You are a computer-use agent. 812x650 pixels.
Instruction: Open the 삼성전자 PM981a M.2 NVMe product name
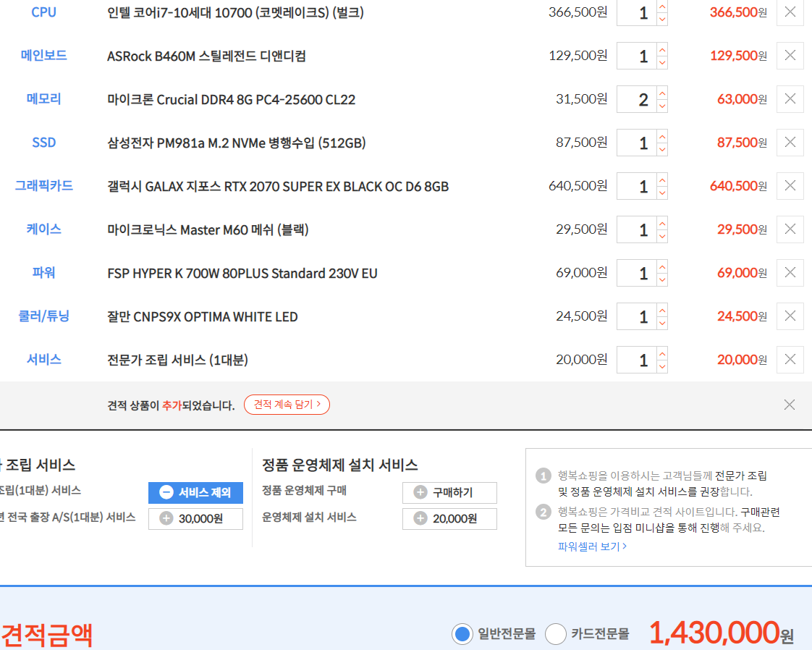coord(237,143)
